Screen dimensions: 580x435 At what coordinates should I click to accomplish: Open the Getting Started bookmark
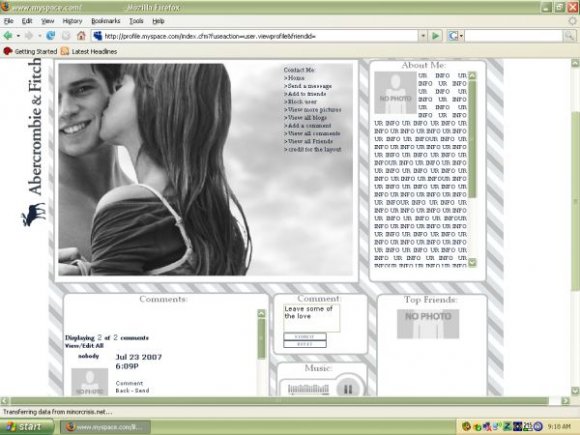click(30, 51)
